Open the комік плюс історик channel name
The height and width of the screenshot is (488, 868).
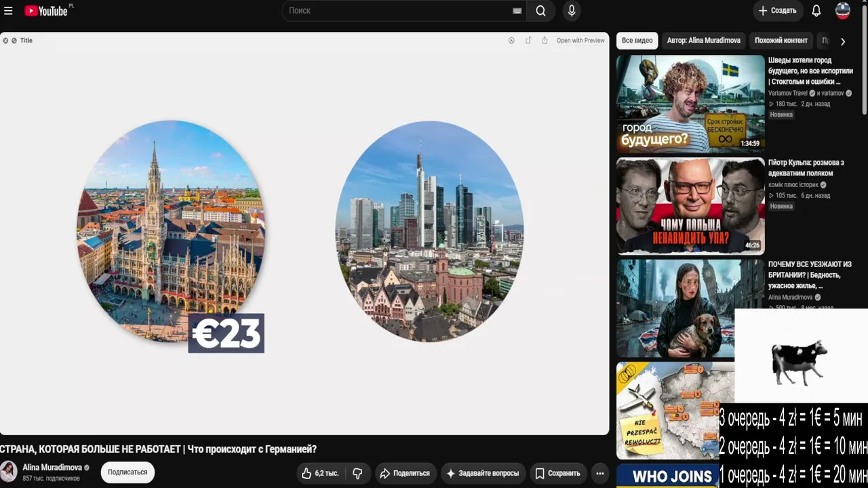point(793,185)
